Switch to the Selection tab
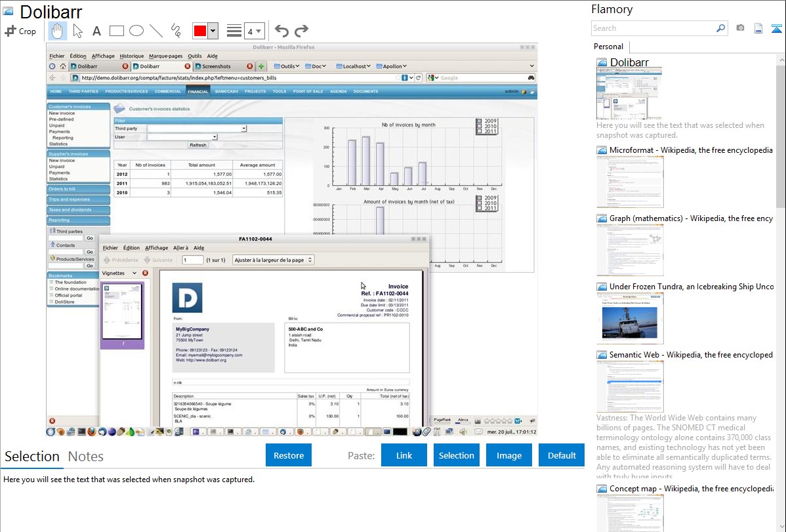 [x=32, y=457]
